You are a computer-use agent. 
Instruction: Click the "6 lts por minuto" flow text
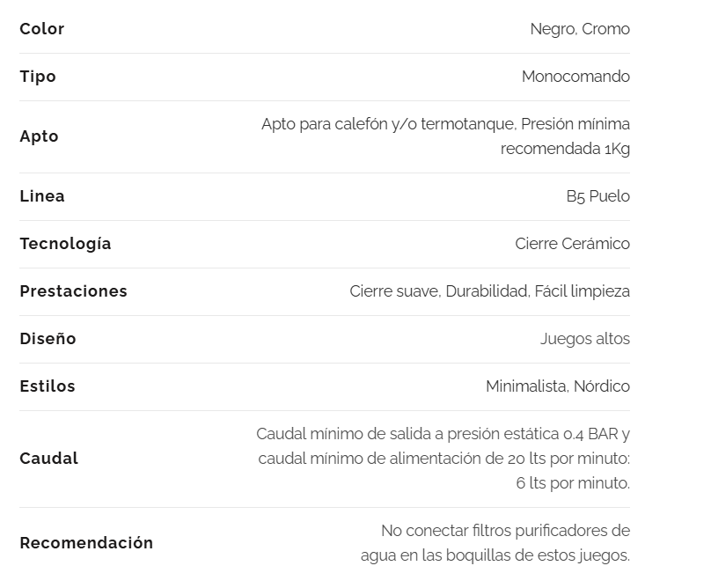point(573,483)
